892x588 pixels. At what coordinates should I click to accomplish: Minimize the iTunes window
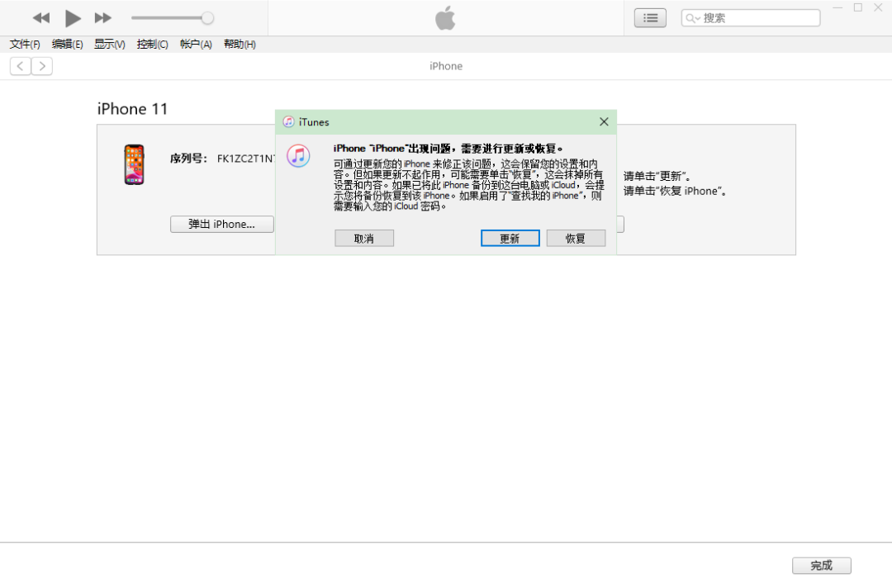click(837, 8)
